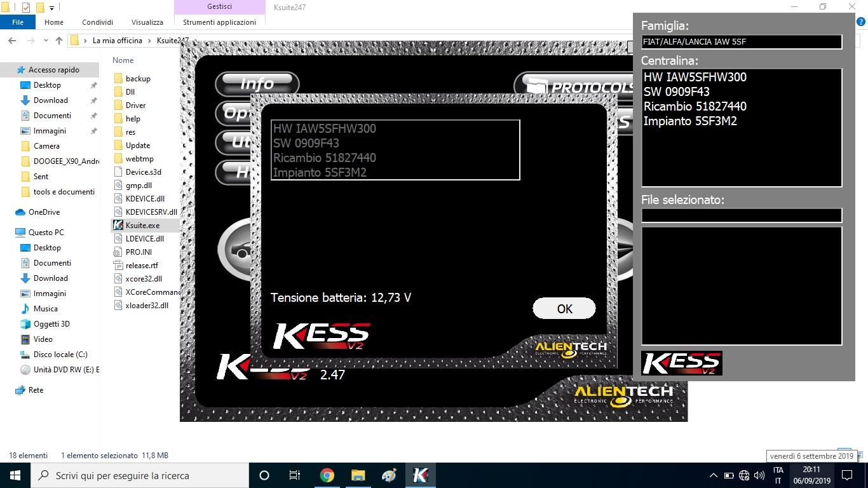Open Oggetti 3D under Questo PC
The image size is (868, 488).
tap(51, 324)
